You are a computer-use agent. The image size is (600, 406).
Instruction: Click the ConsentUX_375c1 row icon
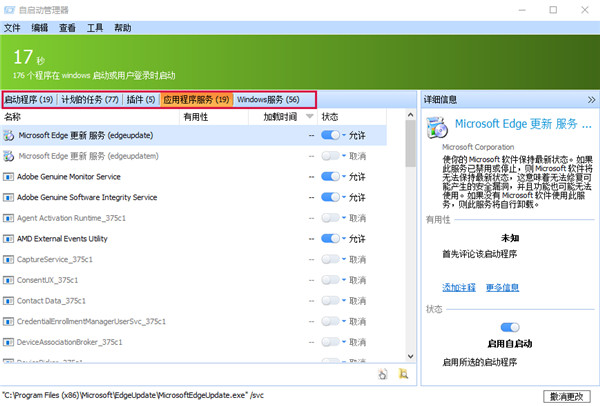click(8, 280)
